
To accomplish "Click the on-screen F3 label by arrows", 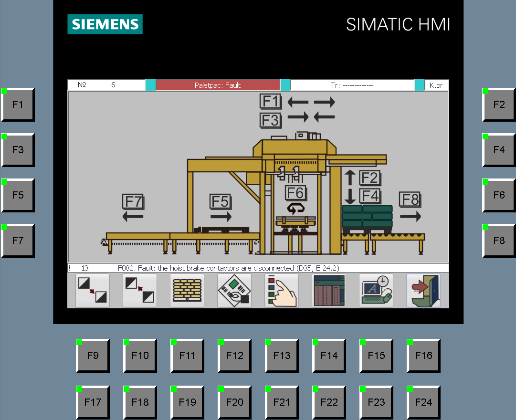I will pyautogui.click(x=271, y=120).
